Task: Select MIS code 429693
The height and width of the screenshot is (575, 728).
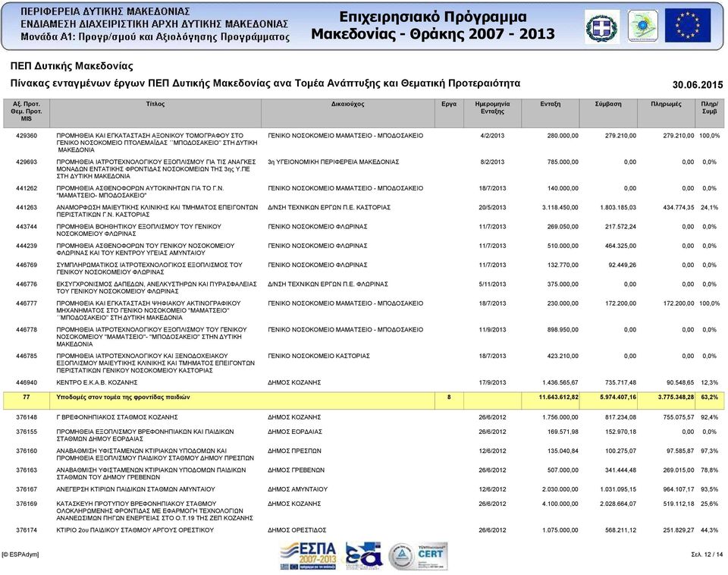Action: 27,162
